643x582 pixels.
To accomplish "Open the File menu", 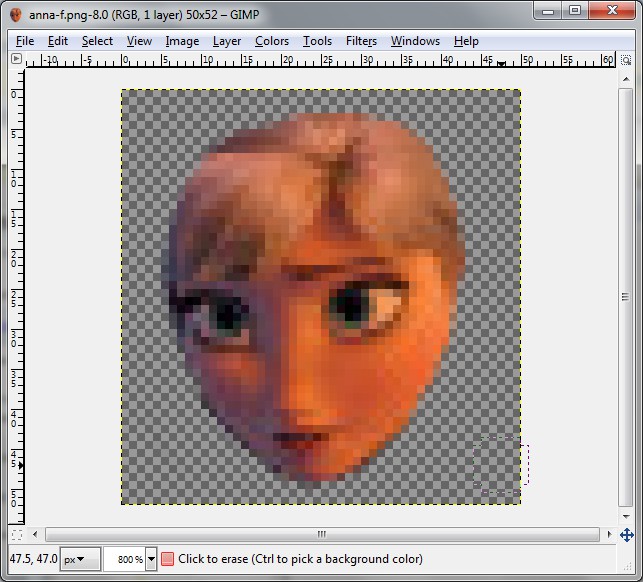I will point(25,41).
